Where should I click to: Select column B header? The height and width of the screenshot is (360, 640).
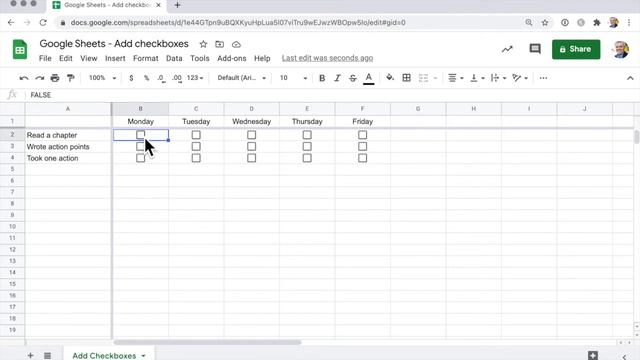point(140,109)
